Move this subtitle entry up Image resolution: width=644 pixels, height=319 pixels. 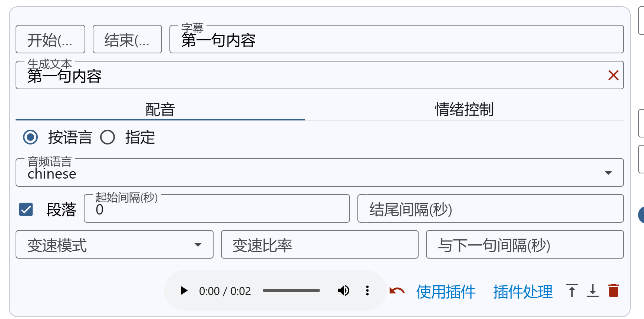(x=572, y=291)
